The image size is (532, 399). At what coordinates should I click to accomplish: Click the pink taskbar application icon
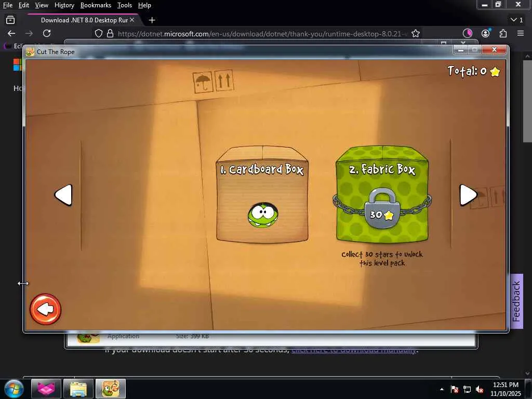coord(46,389)
